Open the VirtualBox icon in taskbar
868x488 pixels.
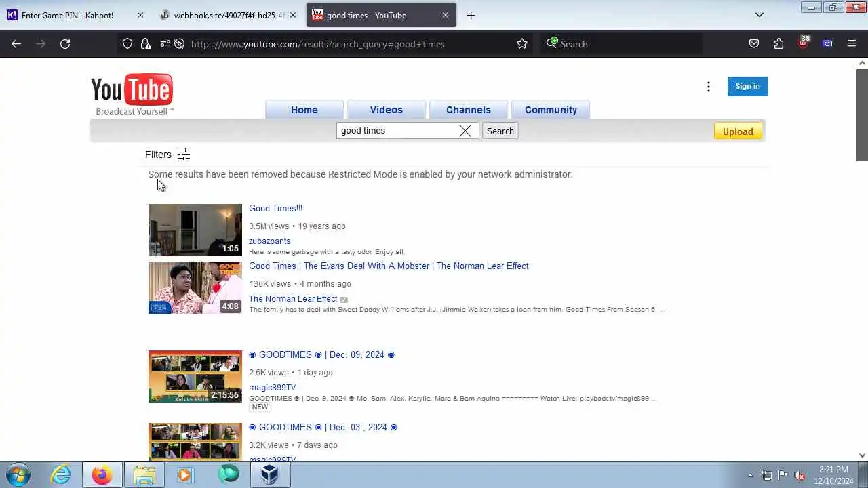pos(270,474)
